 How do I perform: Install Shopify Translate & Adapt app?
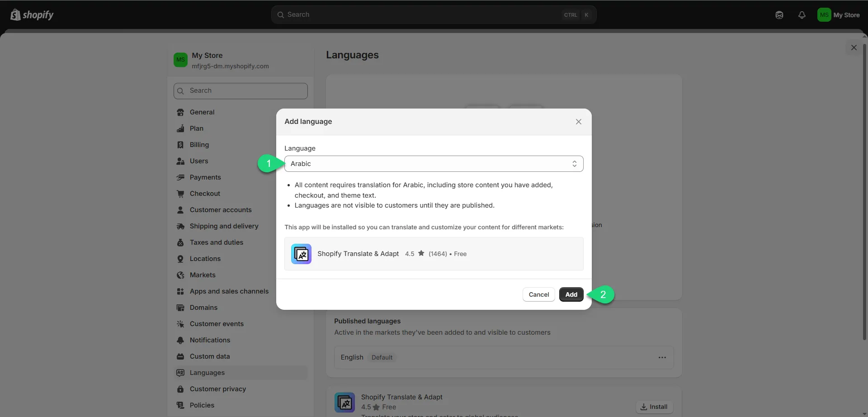click(x=654, y=407)
